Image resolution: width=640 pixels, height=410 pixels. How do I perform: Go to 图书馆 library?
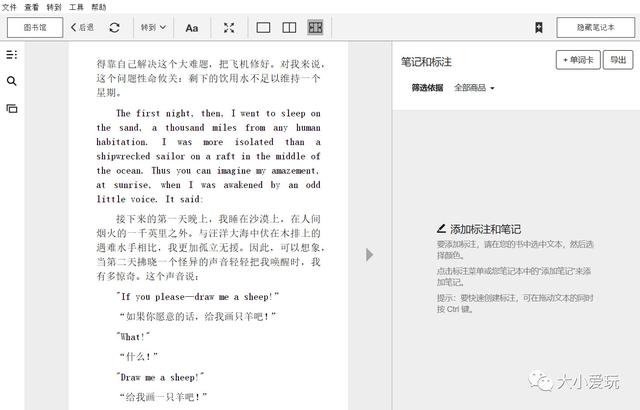coord(35,27)
